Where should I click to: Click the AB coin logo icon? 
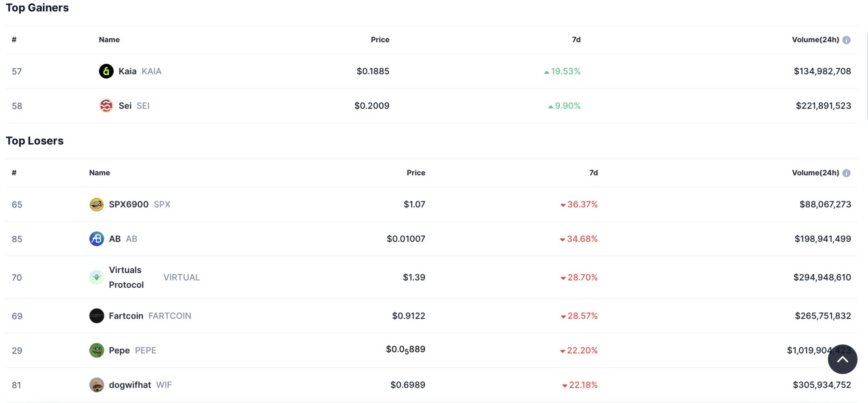[97, 239]
